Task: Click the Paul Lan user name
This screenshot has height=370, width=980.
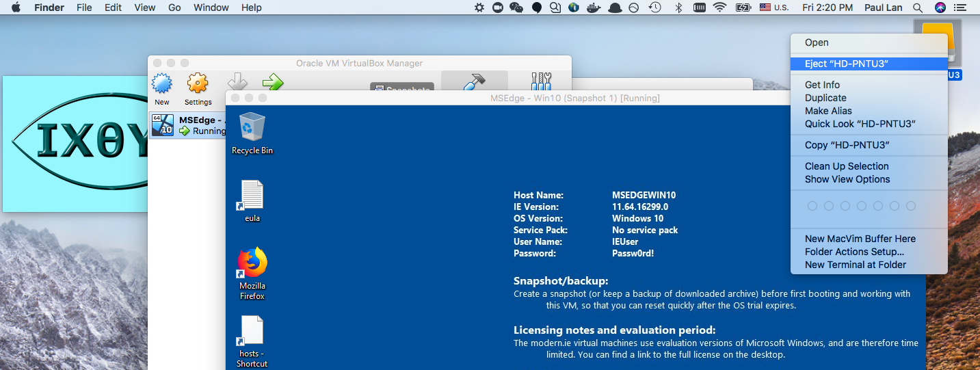Action: [883, 8]
